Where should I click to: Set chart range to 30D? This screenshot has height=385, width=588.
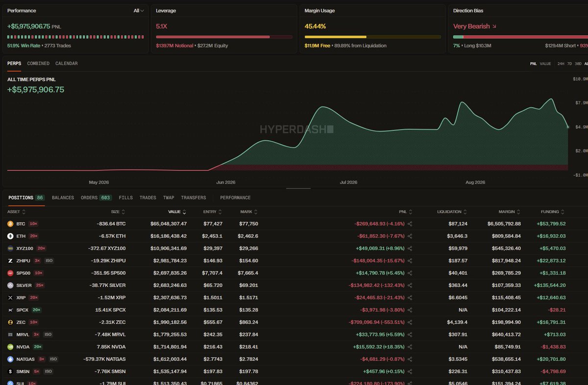[x=578, y=64]
